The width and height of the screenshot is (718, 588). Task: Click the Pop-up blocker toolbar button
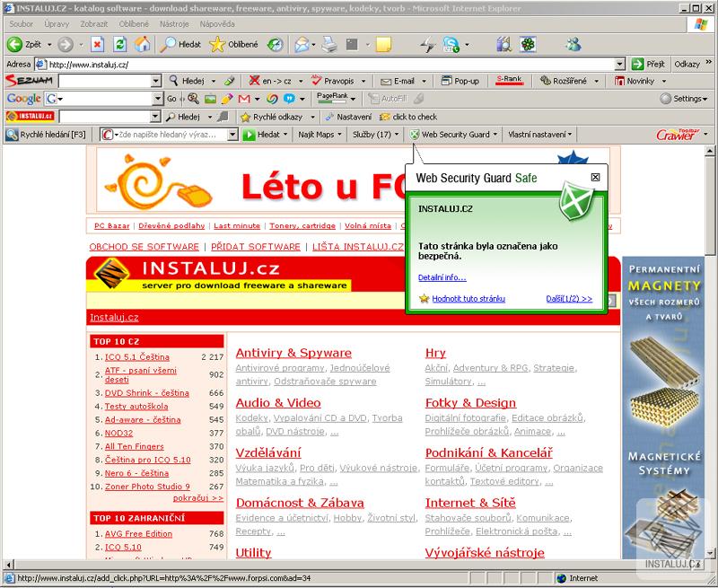[460, 81]
